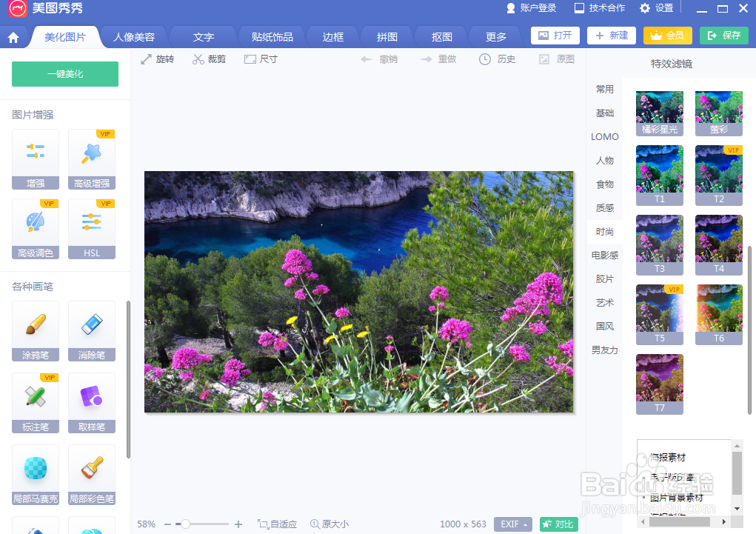
Task: Select the 消除笔 eraser pen tool
Action: tap(91, 331)
